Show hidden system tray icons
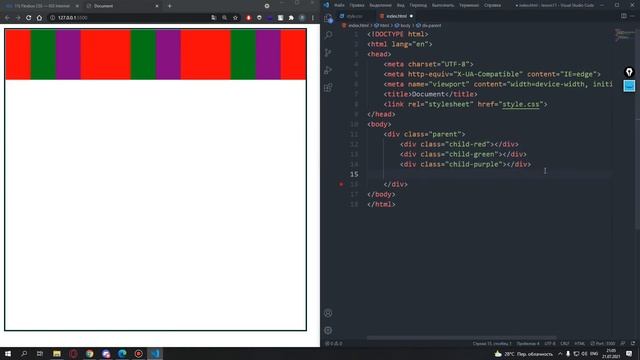 click(x=560, y=354)
